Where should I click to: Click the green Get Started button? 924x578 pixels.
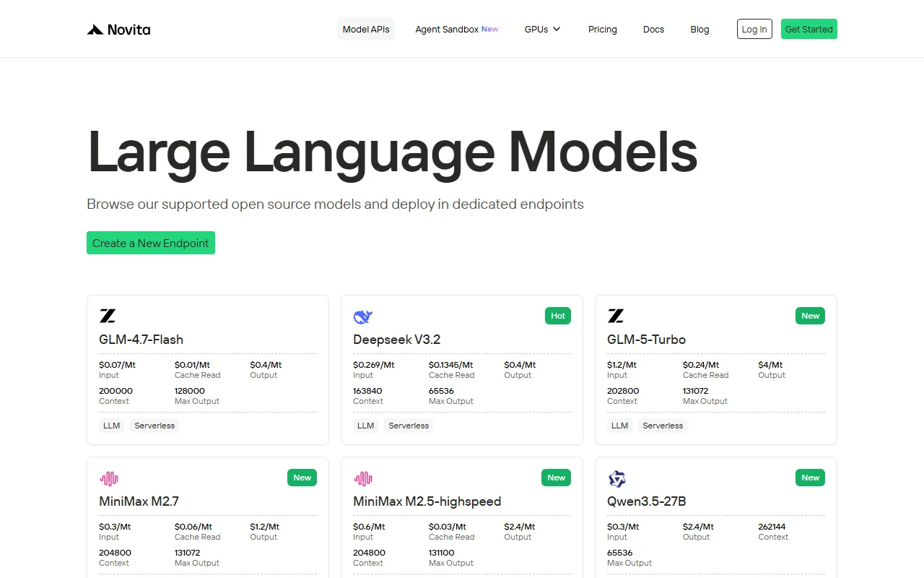pos(808,30)
